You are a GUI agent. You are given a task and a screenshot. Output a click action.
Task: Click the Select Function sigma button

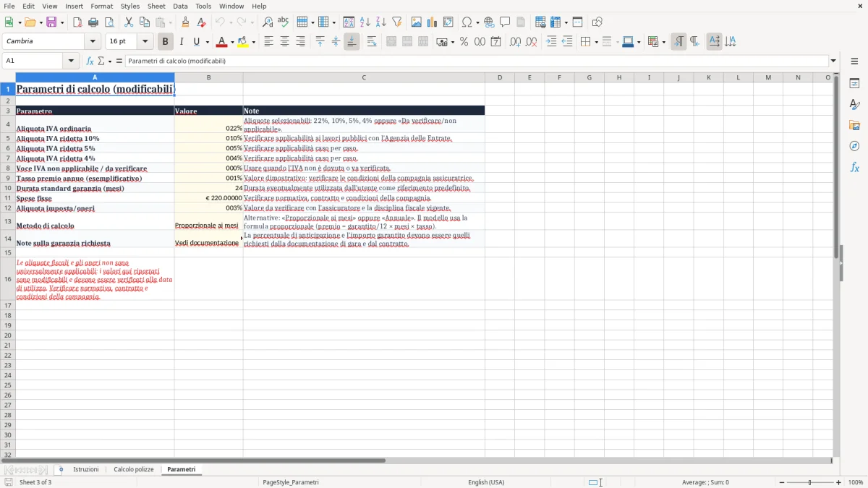(101, 61)
